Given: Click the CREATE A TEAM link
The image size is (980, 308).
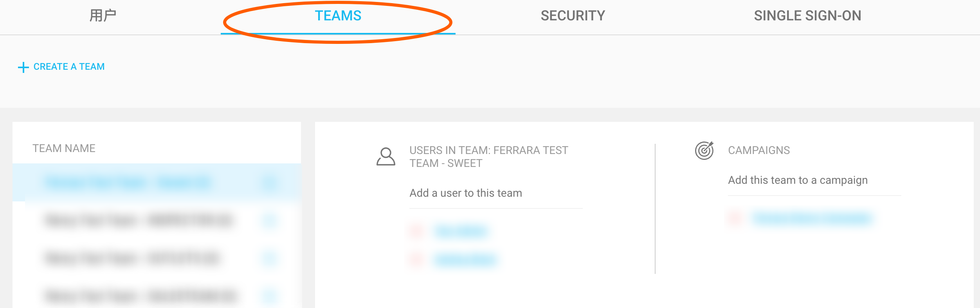Looking at the screenshot, I should coord(69,67).
